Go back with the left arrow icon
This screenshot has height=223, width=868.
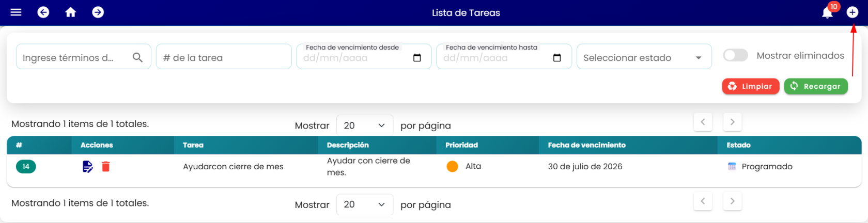coord(43,12)
